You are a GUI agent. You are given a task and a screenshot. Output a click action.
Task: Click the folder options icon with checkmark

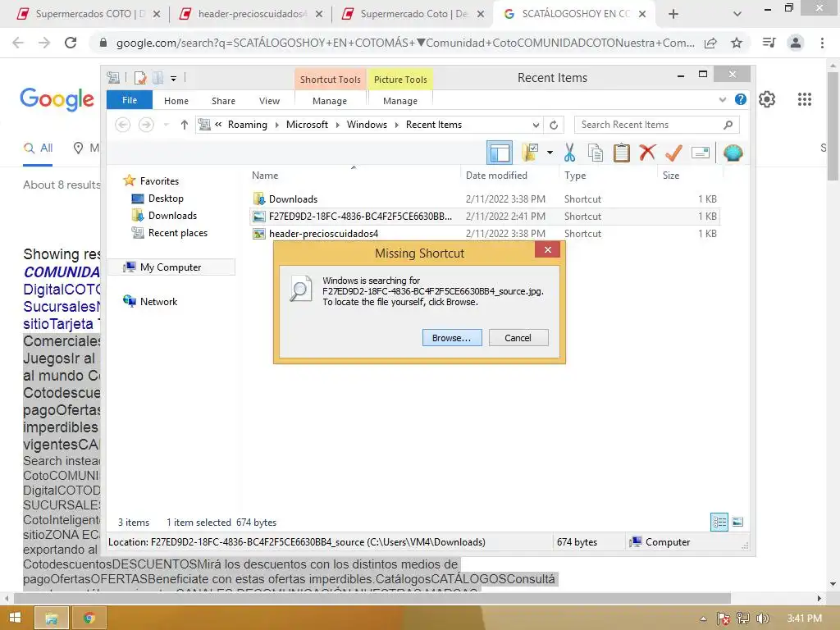click(x=530, y=153)
